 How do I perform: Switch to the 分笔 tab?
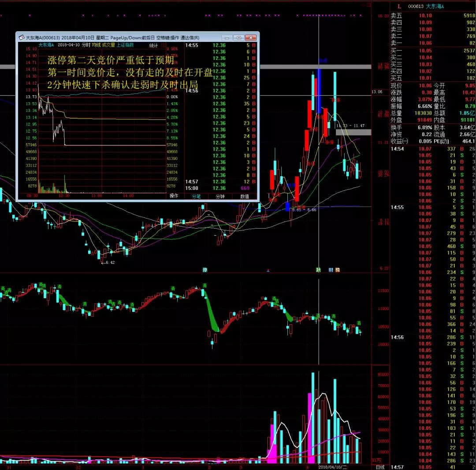click(196, 196)
